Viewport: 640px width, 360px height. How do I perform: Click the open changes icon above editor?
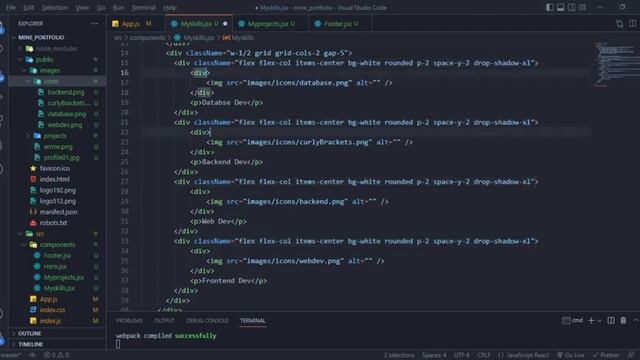(620, 24)
